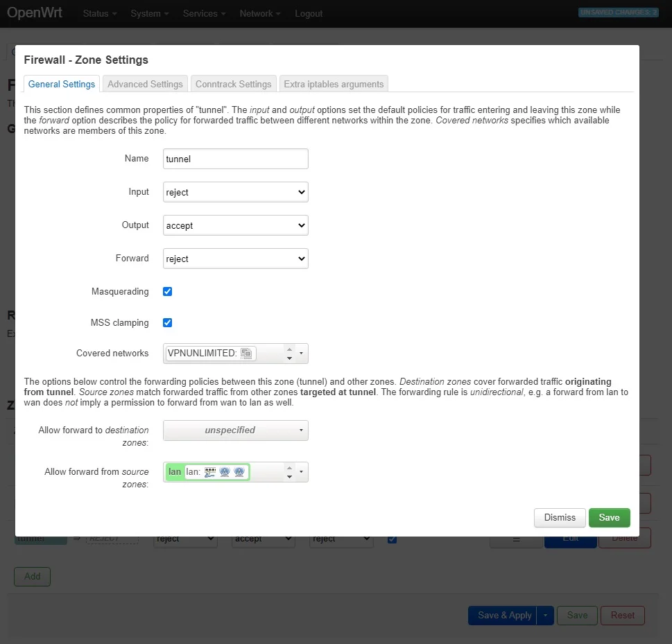Click the VPNUNLIMITED interface icon in Covered networks
The width and height of the screenshot is (672, 644).
pos(246,354)
